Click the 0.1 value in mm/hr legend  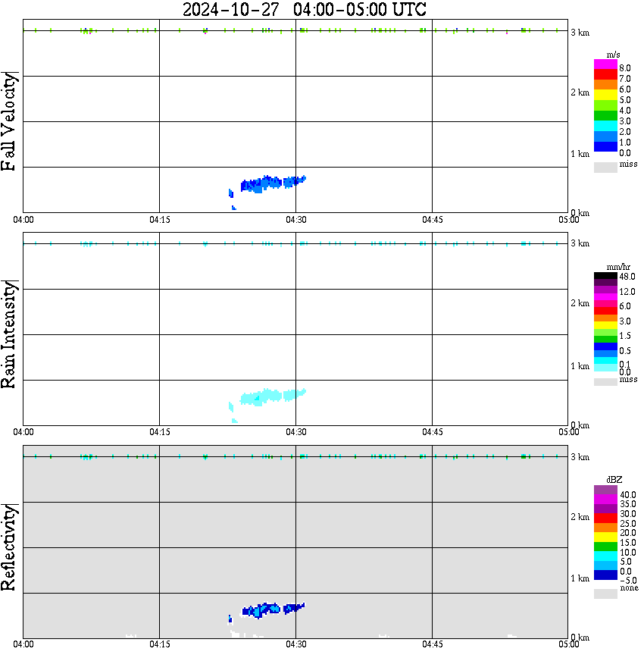pos(625,364)
